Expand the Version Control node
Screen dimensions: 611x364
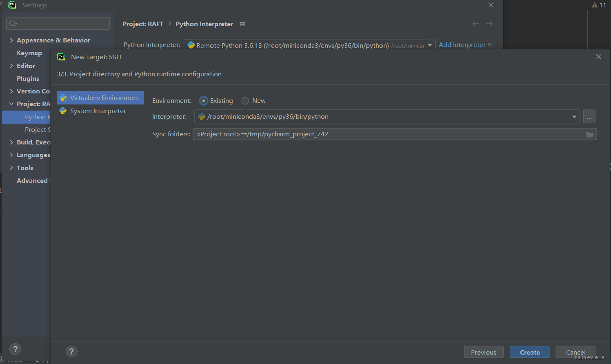tap(11, 91)
